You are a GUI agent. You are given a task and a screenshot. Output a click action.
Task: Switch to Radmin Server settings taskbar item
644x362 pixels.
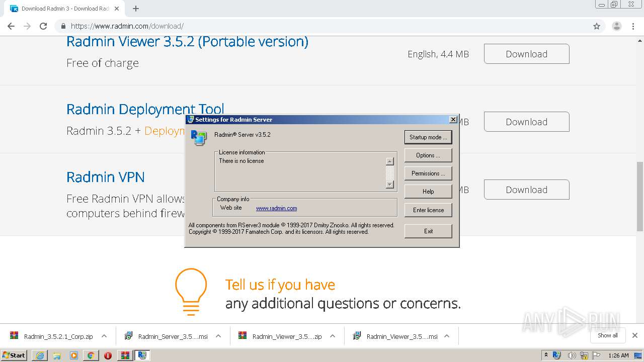142,355
